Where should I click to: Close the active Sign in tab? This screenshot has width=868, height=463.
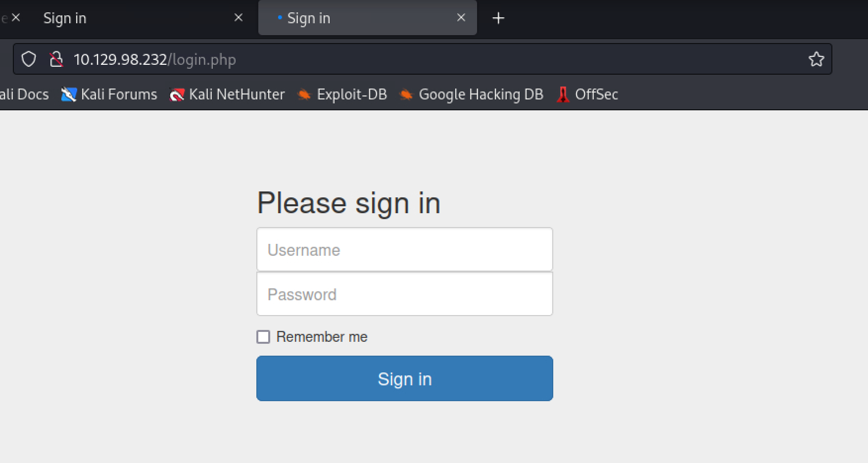pos(461,18)
